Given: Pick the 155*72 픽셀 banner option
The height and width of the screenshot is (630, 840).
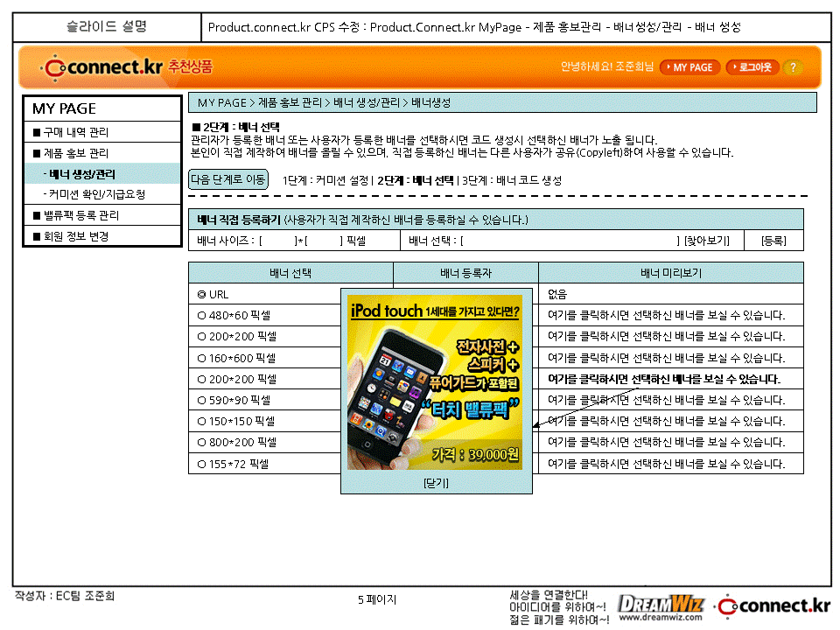Looking at the screenshot, I should pos(201,465).
